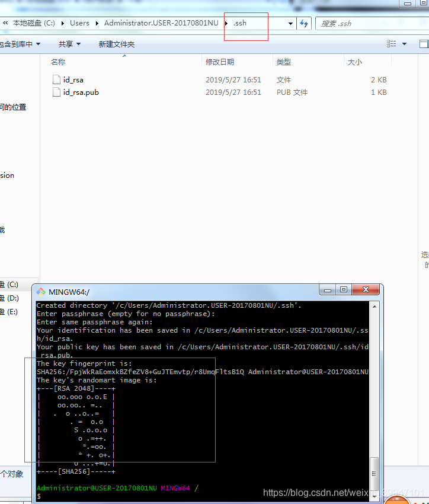Click the terminal scrollbar down arrow

tap(374, 496)
